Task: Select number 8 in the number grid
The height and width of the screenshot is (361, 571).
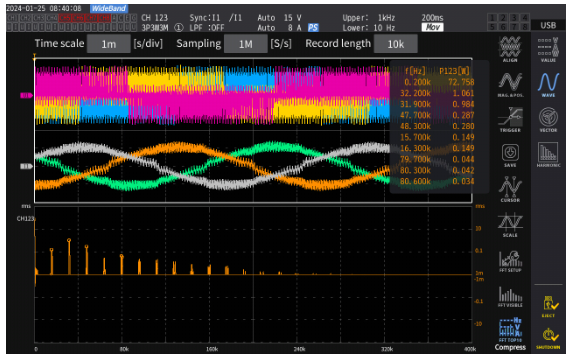Action: [525, 27]
